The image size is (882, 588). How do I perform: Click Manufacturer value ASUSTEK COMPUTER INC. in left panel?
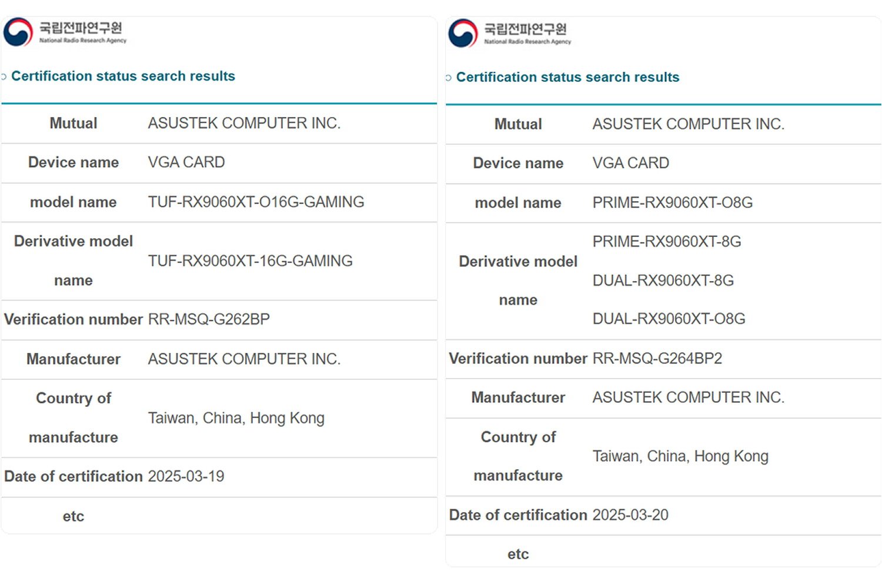pyautogui.click(x=244, y=359)
